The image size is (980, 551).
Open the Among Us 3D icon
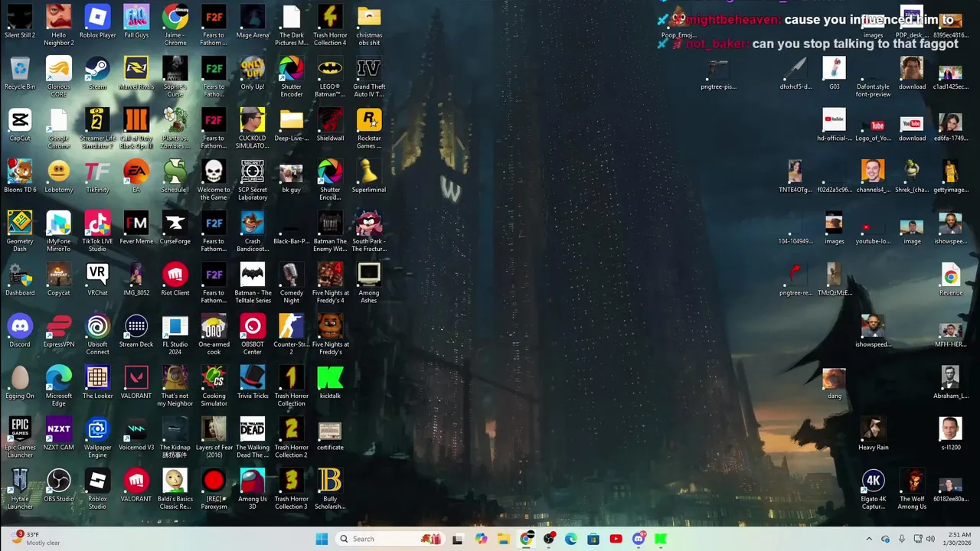pos(253,490)
